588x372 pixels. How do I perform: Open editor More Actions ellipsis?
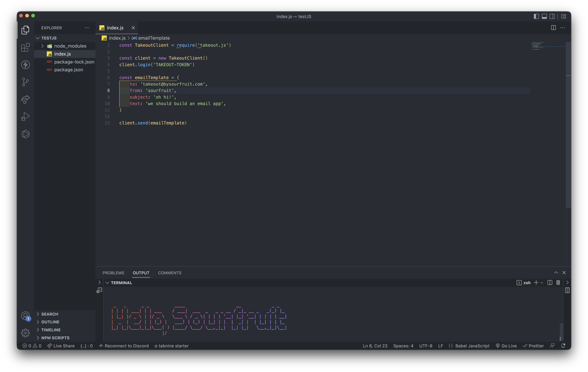[563, 28]
